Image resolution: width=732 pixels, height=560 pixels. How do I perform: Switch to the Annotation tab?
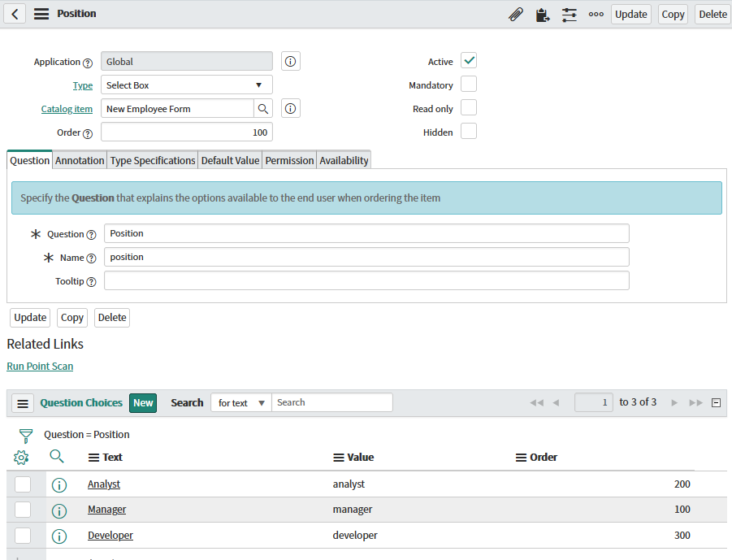click(80, 161)
